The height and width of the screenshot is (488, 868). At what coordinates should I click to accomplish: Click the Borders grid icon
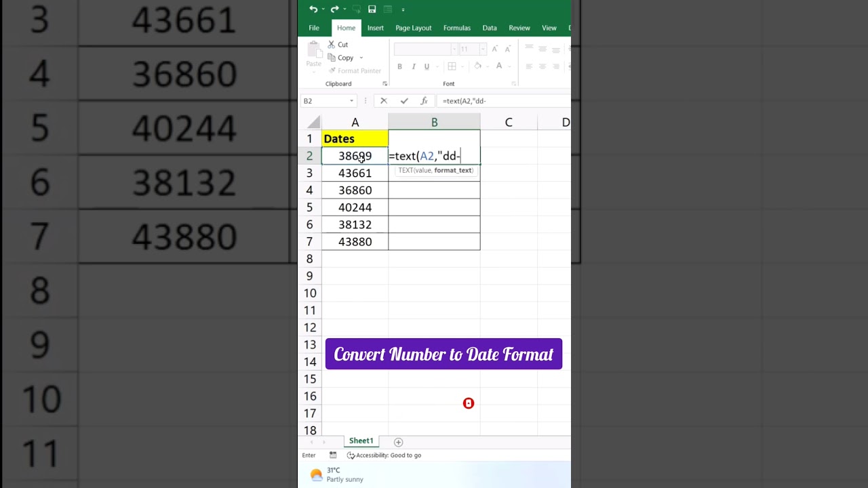452,66
